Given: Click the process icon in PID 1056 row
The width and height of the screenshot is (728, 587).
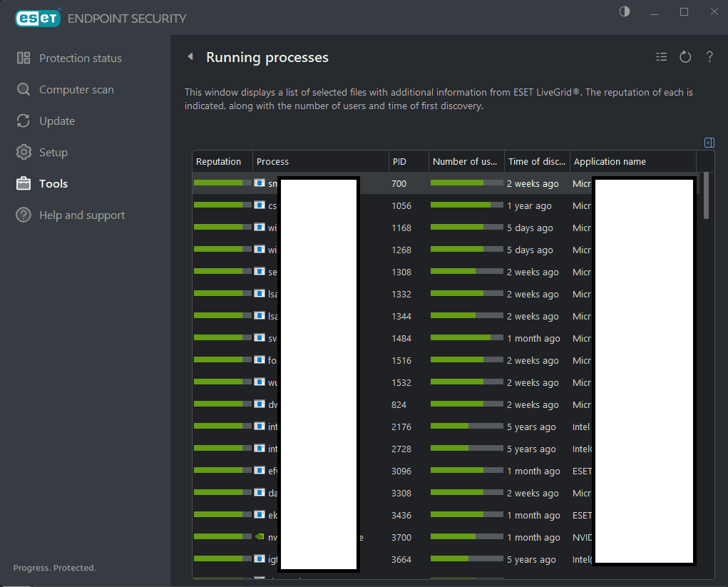Looking at the screenshot, I should pos(260,205).
